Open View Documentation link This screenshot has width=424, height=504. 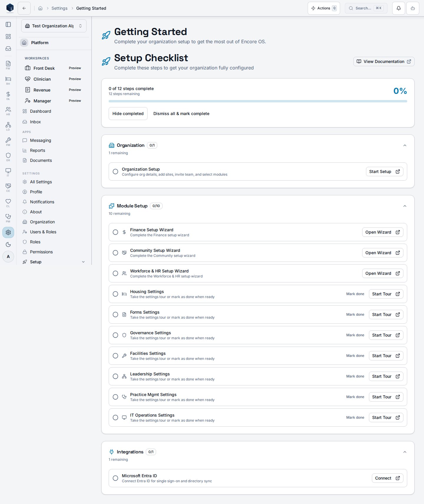tap(384, 61)
